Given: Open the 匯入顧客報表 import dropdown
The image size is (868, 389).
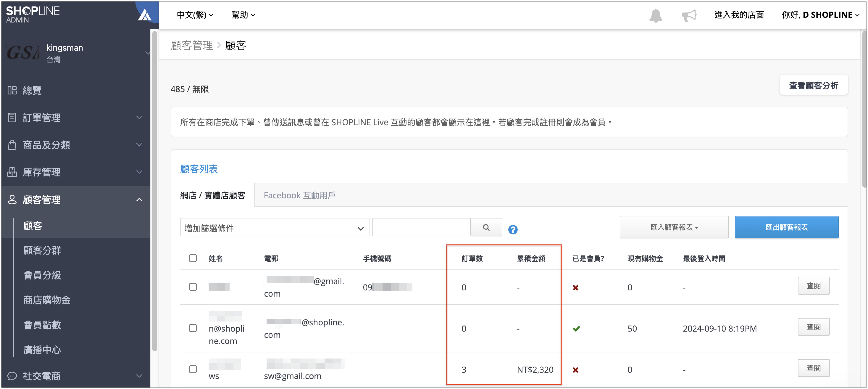Looking at the screenshot, I should tap(674, 227).
